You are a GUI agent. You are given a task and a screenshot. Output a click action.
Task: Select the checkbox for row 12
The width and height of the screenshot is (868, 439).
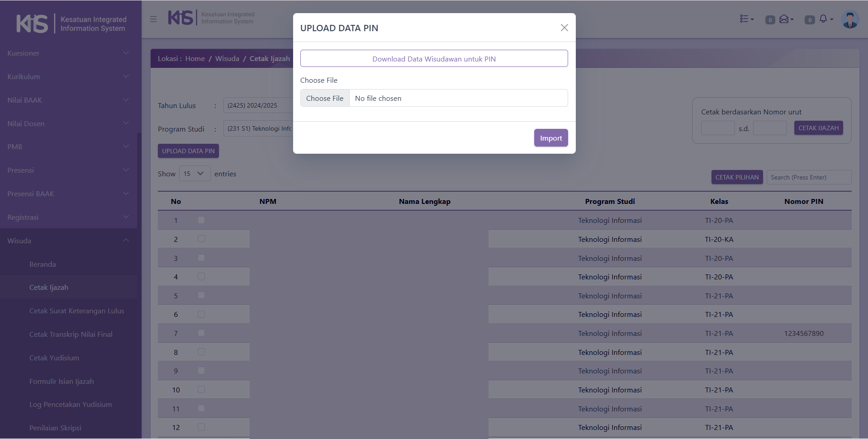point(201,427)
